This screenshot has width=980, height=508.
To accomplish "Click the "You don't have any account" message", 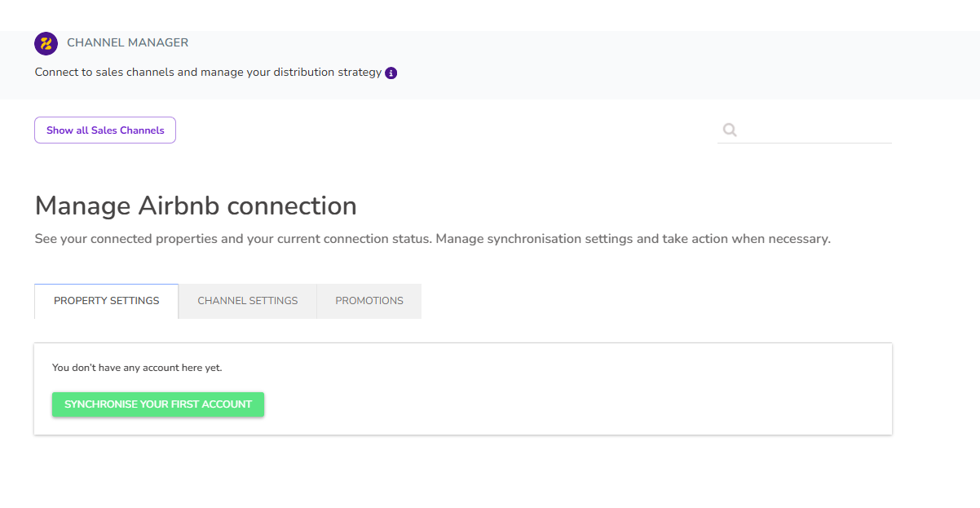I will [x=137, y=368].
